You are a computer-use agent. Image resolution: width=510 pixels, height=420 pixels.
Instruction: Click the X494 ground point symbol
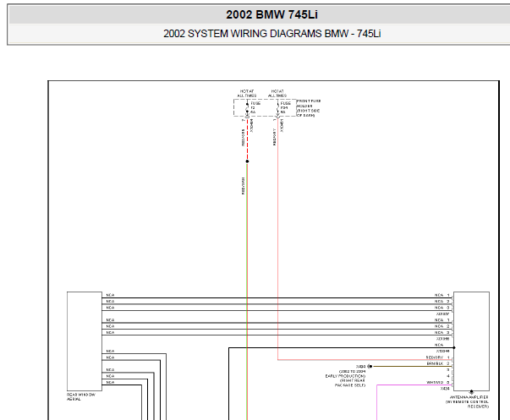[x=370, y=367]
